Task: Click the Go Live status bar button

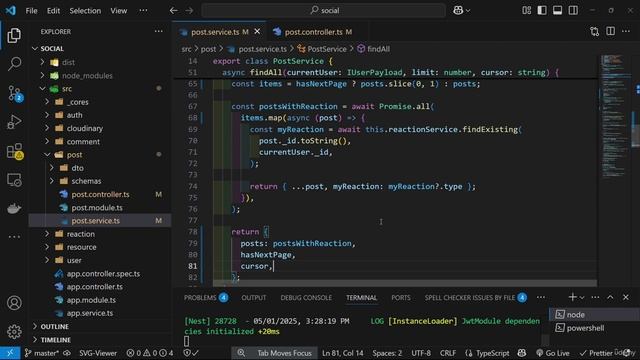Action: click(553, 353)
